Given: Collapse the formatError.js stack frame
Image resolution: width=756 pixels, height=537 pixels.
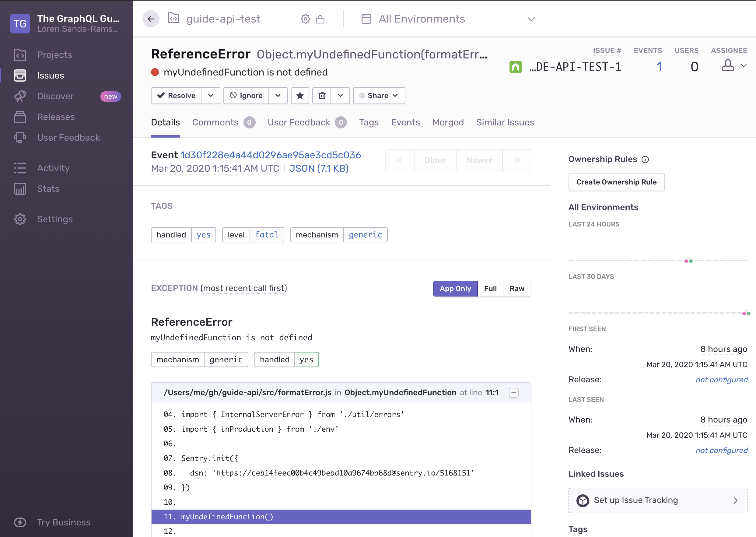Looking at the screenshot, I should (x=514, y=393).
